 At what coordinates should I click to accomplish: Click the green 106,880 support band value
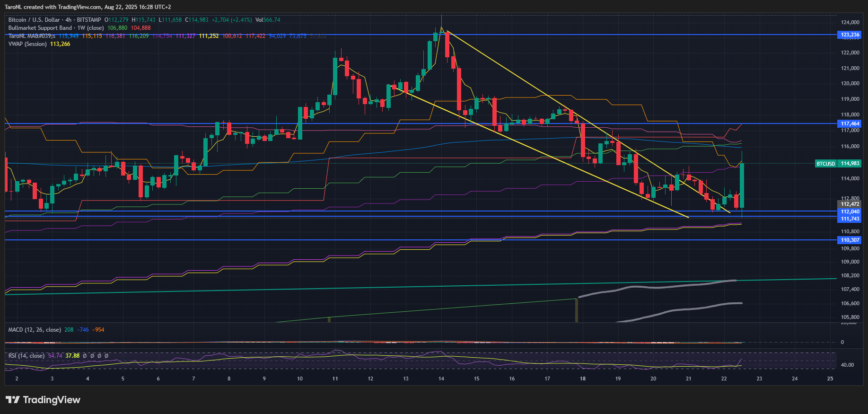[117, 28]
